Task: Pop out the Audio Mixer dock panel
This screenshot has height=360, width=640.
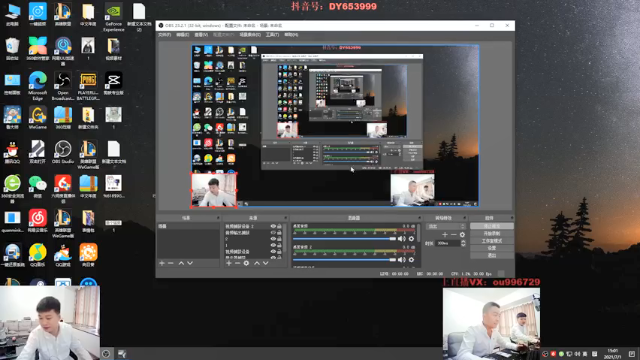Action: pos(419,218)
